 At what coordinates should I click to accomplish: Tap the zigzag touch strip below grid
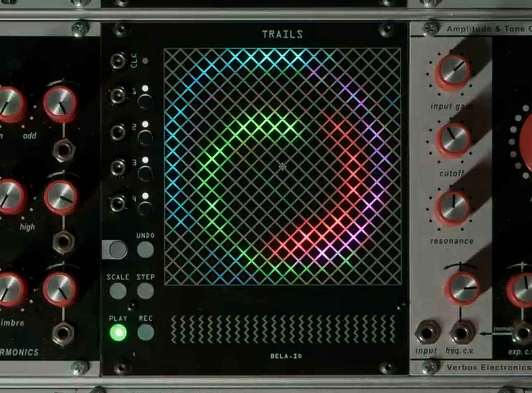pyautogui.click(x=283, y=329)
